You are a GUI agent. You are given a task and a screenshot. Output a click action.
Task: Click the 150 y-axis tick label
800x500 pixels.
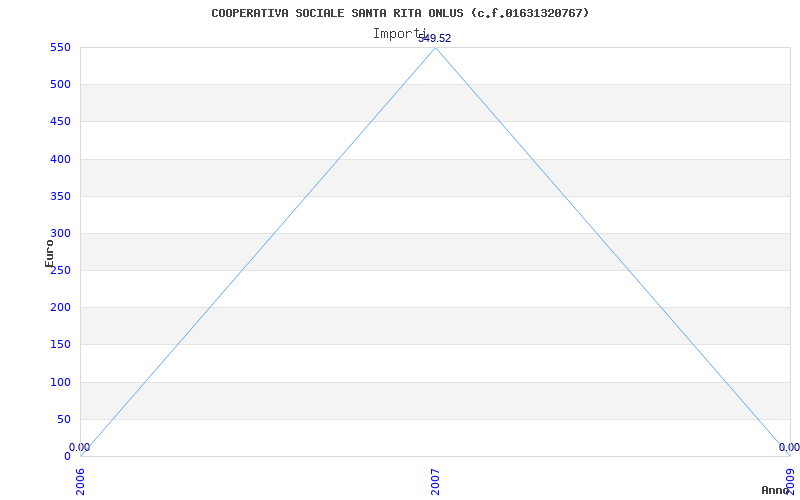tap(60, 345)
